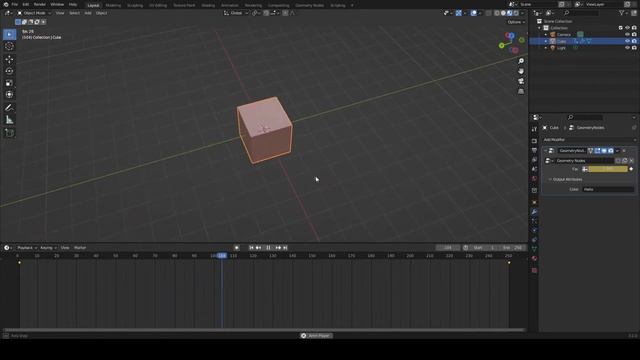Open the Render menu
Viewport: 640px width, 360px height.
point(40,4)
